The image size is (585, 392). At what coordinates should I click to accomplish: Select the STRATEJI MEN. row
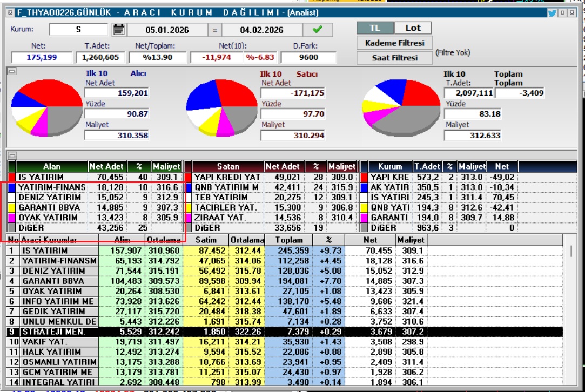53,332
